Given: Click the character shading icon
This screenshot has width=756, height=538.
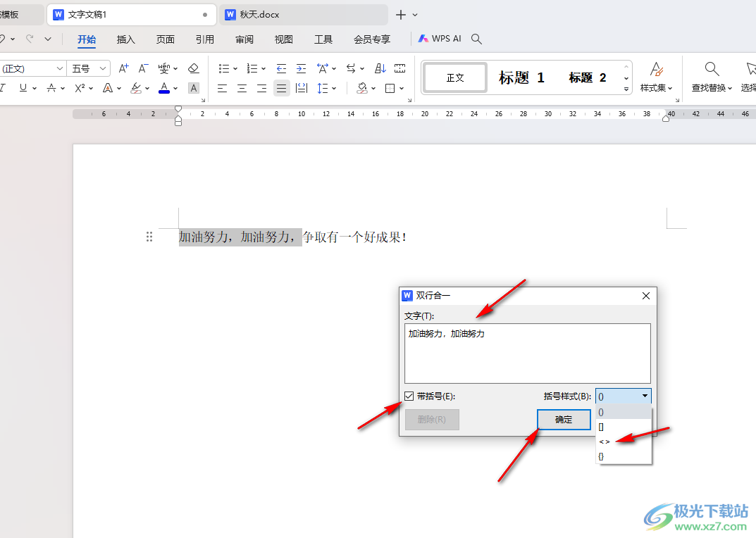Looking at the screenshot, I should 194,88.
